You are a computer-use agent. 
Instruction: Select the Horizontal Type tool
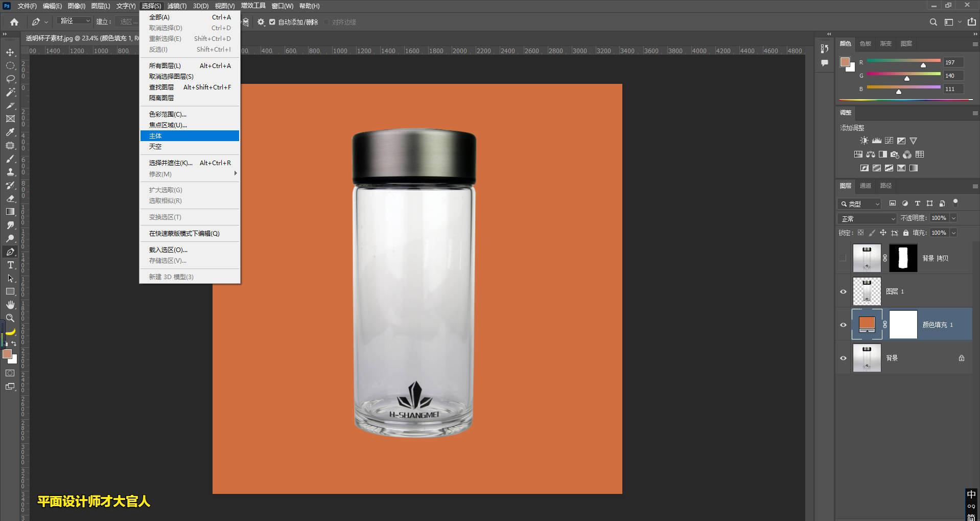[10, 265]
